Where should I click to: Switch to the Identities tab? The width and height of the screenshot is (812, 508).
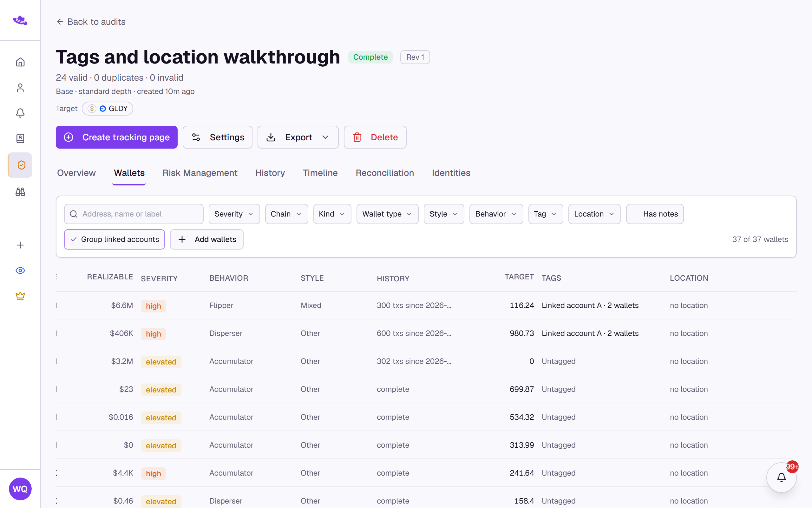click(451, 173)
